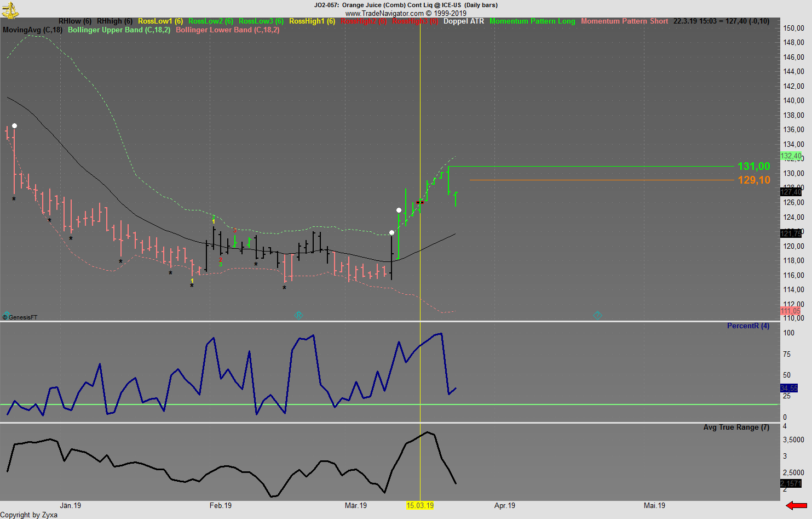812x519 pixels.
Task: Click the green 131,00 price level label
Action: click(x=754, y=167)
